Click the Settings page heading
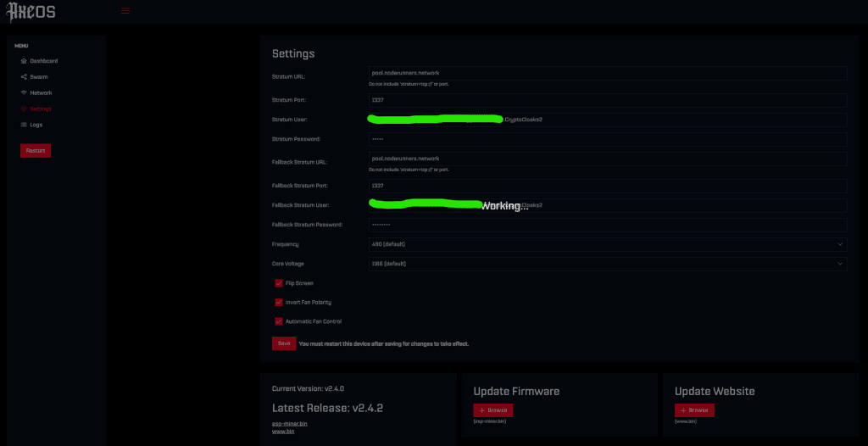This screenshot has width=868, height=446. (x=293, y=53)
